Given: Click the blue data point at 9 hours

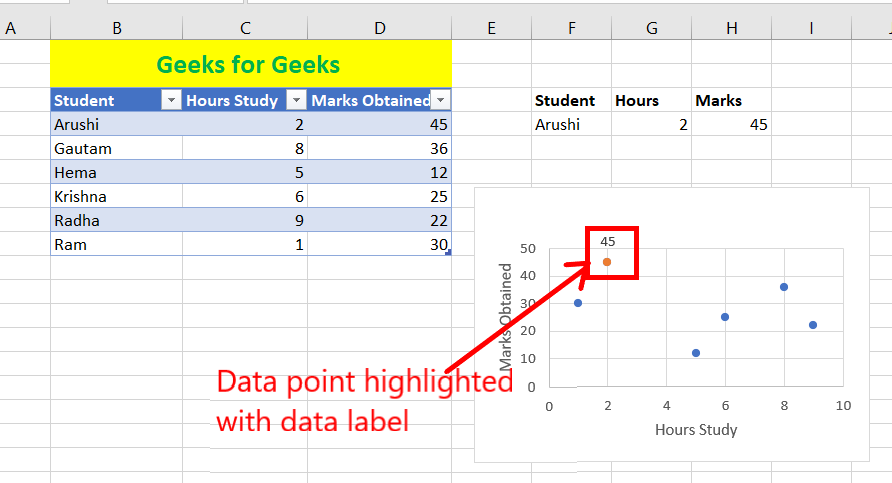Looking at the screenshot, I should [x=813, y=325].
